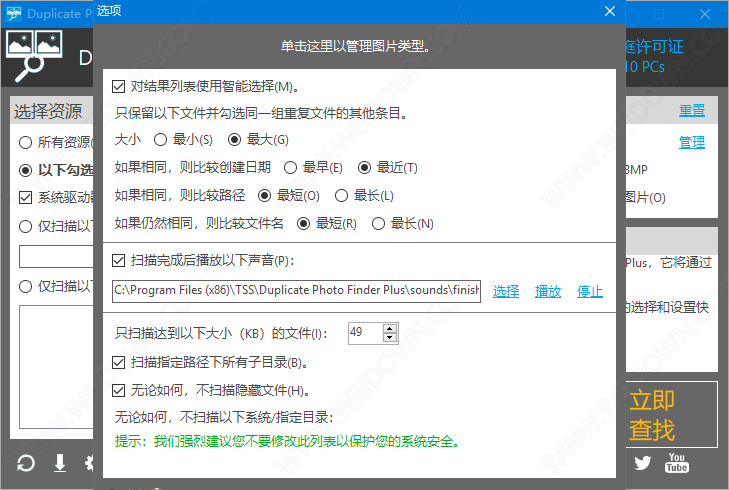
Task: Click the refresh icon in the bottom toolbar
Action: [x=27, y=463]
